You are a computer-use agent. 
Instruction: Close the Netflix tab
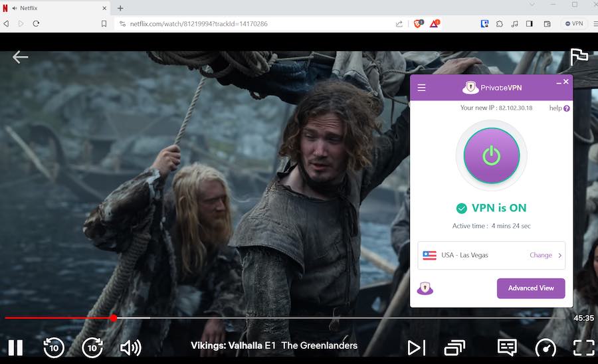pos(104,8)
